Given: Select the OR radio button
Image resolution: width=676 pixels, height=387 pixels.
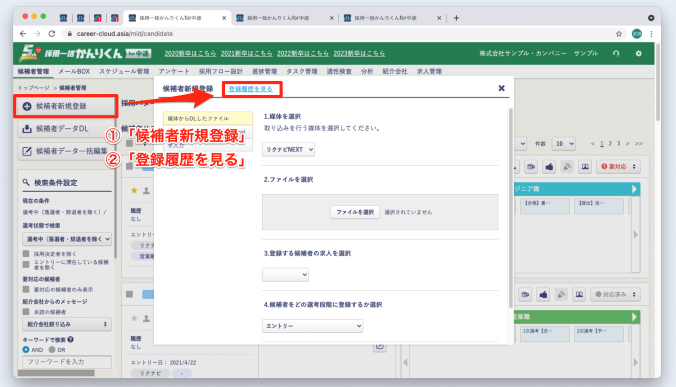Looking at the screenshot, I should point(52,350).
